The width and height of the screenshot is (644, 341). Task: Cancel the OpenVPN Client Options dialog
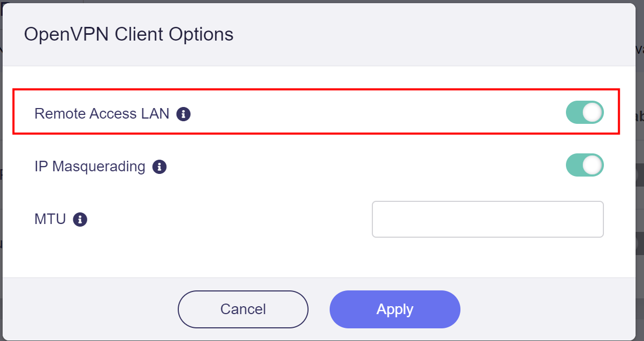243,309
